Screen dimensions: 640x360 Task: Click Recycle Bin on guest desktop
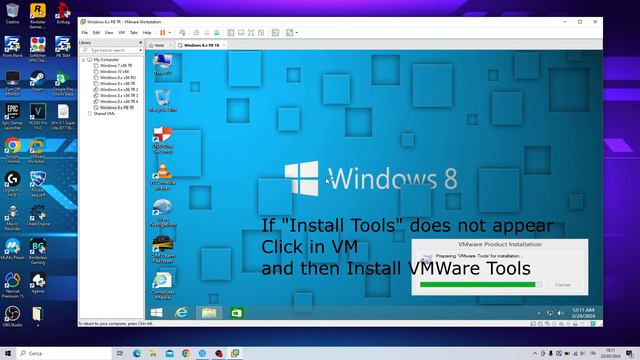(163, 101)
